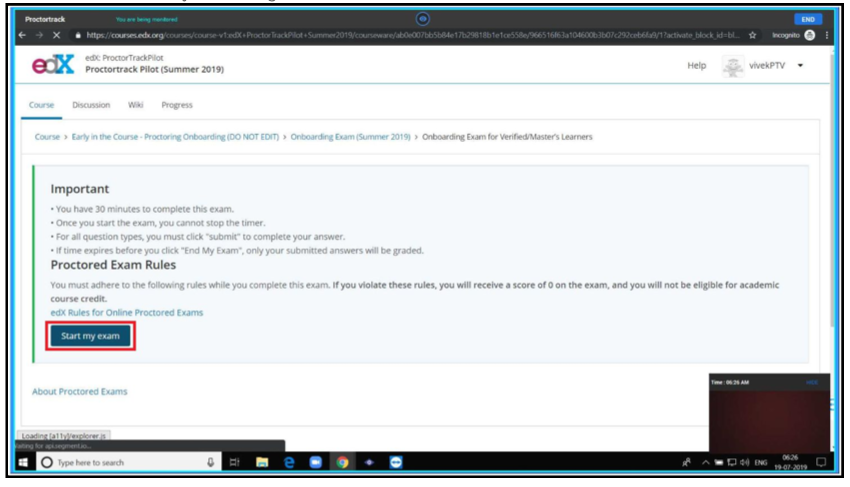Click the battery status tray icon
Viewport: 850px width, 487px height.
coord(718,463)
